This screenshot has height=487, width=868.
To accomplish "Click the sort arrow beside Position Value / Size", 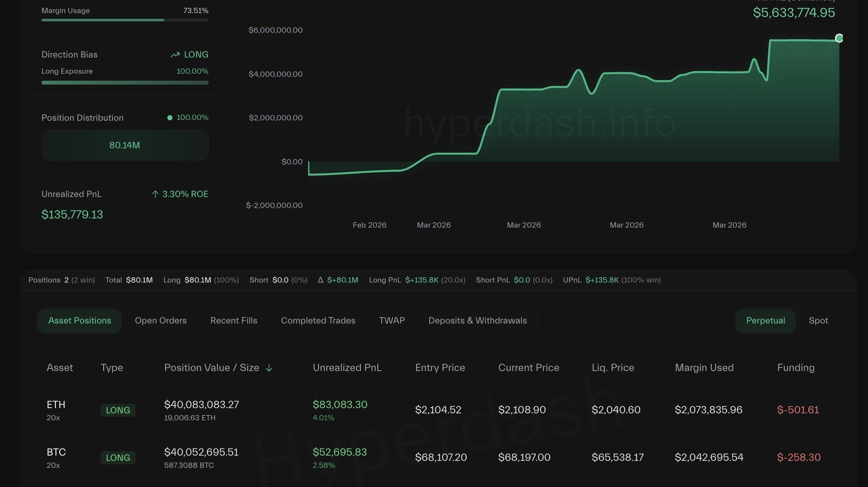I will click(269, 368).
